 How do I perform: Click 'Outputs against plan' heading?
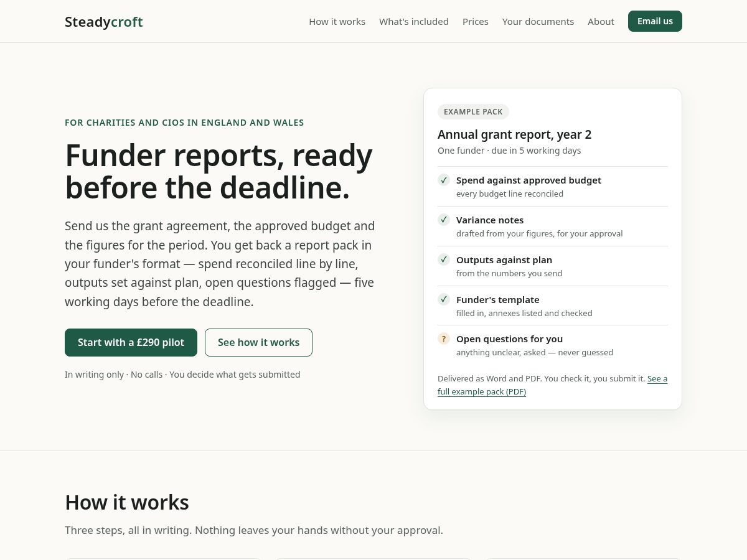pyautogui.click(x=504, y=259)
